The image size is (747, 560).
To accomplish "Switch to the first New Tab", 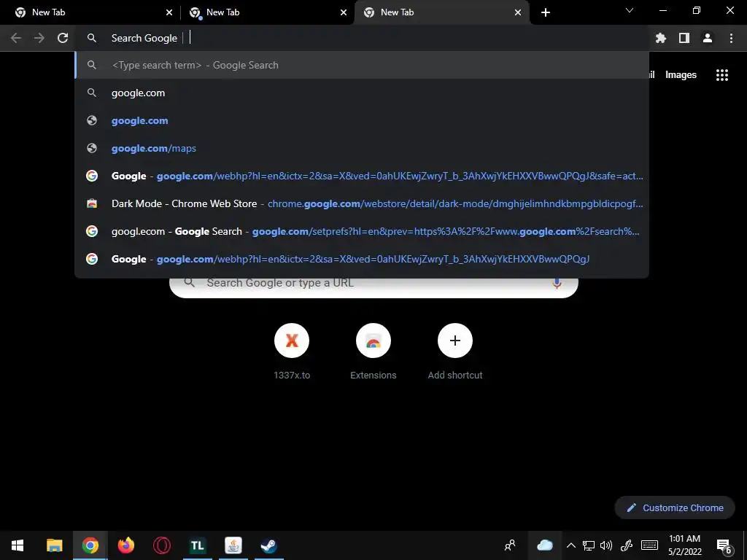I will pos(90,12).
